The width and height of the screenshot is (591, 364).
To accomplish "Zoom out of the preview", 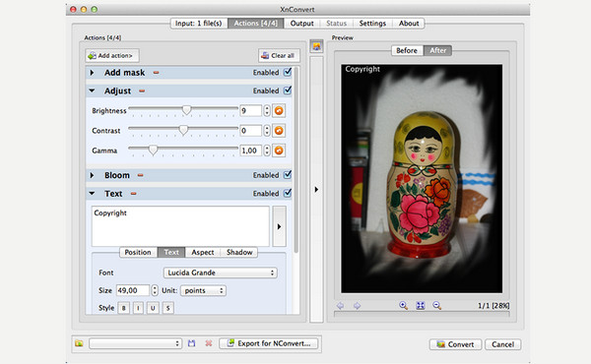I will pyautogui.click(x=436, y=305).
